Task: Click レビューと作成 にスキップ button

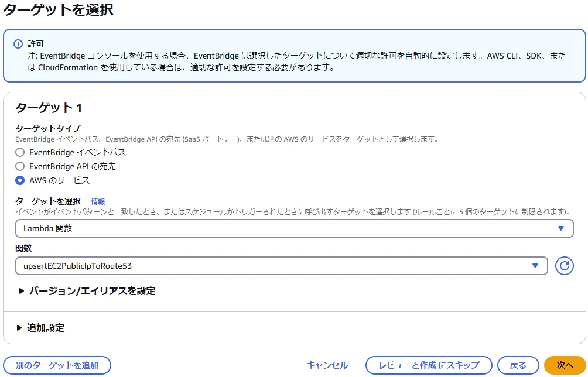Action: (x=429, y=365)
